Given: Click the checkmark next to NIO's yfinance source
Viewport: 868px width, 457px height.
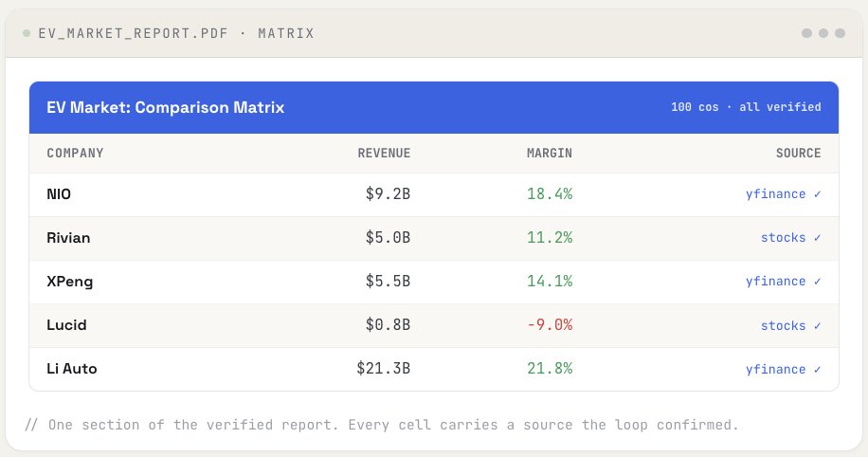Looking at the screenshot, I should pyautogui.click(x=817, y=194).
